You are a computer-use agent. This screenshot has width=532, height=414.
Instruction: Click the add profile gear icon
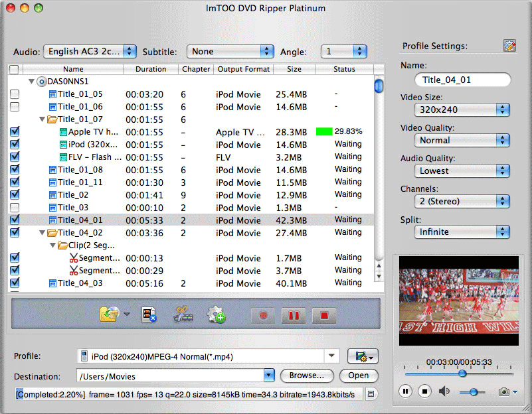216,314
